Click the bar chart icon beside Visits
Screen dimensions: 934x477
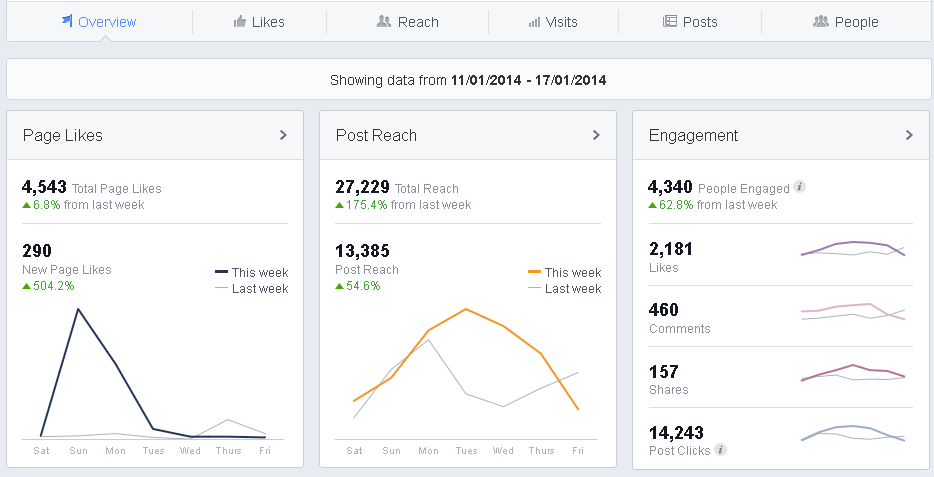[x=534, y=22]
